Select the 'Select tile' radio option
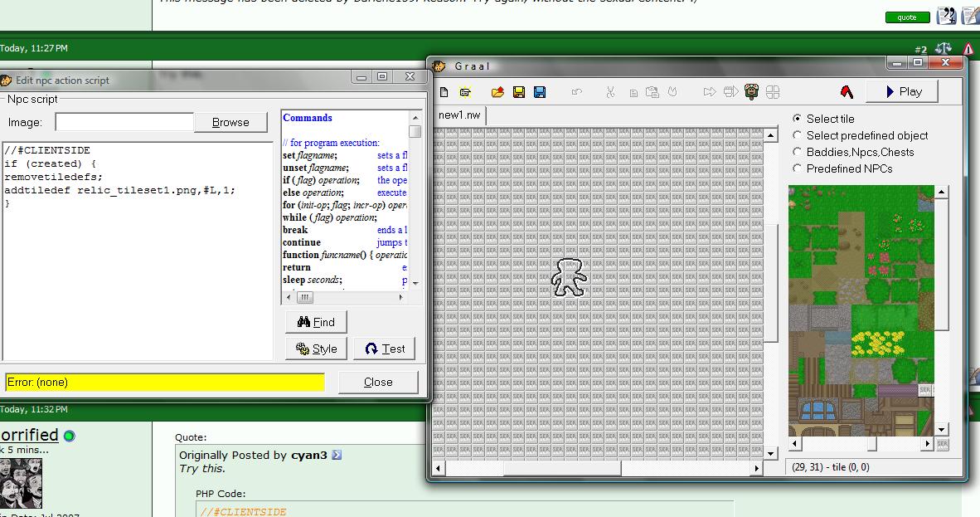 pyautogui.click(x=798, y=119)
